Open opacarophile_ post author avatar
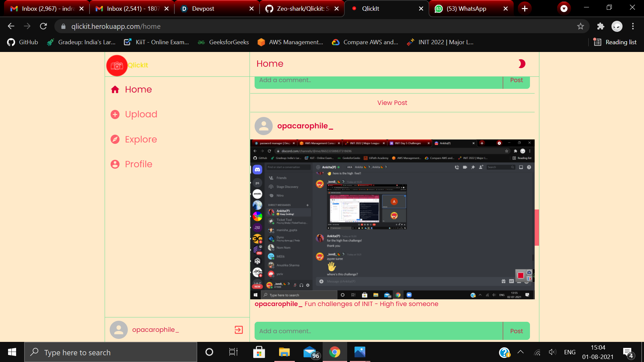644x362 pixels. pyautogui.click(x=264, y=126)
